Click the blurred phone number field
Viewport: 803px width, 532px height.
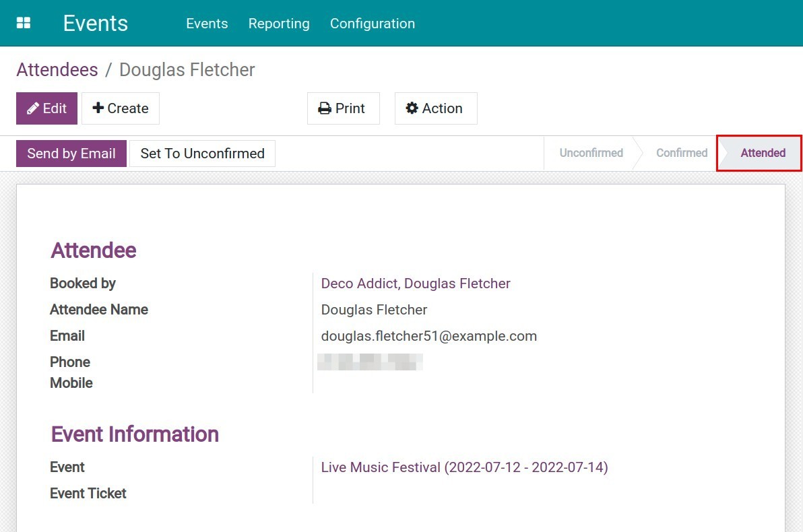click(370, 362)
